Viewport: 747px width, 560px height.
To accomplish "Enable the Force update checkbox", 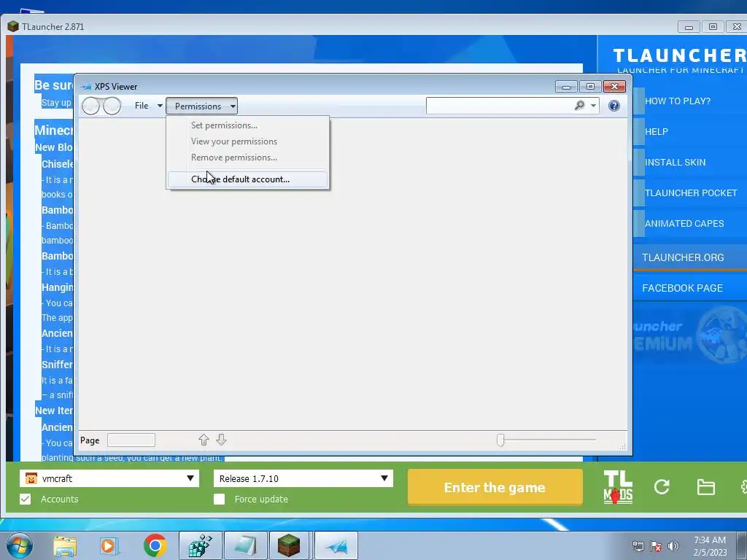I will click(x=219, y=499).
